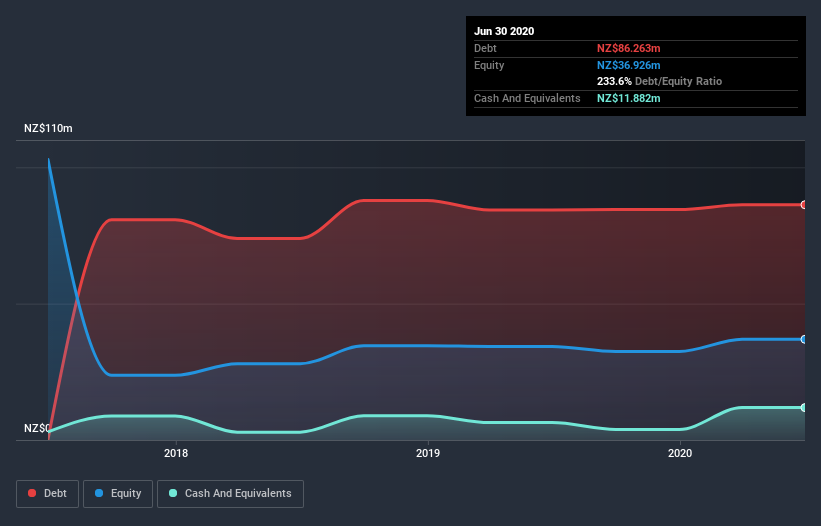Toggle Cash And Equivalents legend button
The width and height of the screenshot is (821, 526).
point(230,494)
